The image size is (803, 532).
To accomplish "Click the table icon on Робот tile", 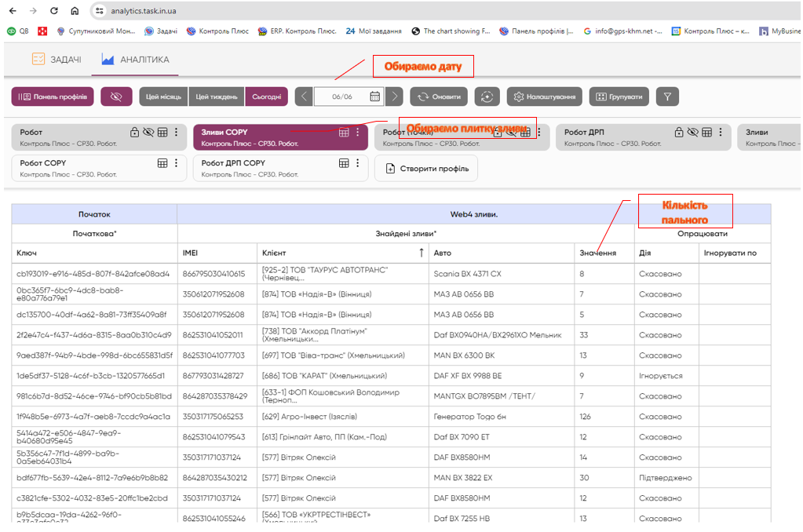I will point(162,132).
